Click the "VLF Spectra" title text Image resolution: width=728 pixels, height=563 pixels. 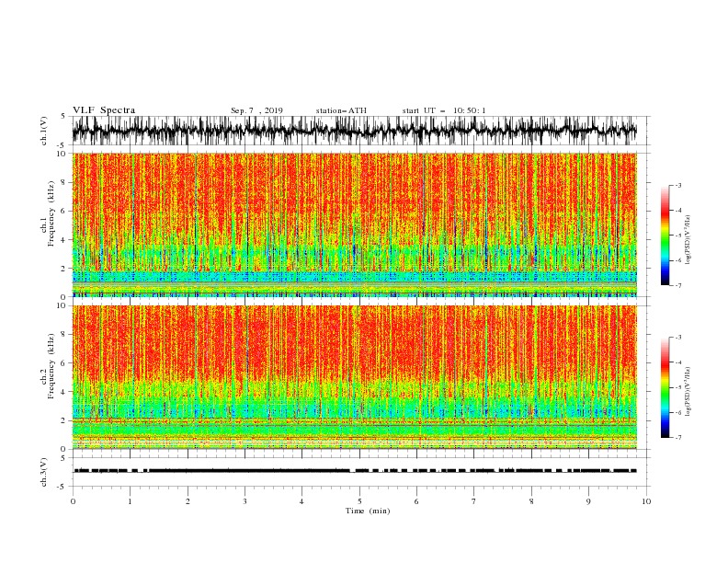click(104, 110)
